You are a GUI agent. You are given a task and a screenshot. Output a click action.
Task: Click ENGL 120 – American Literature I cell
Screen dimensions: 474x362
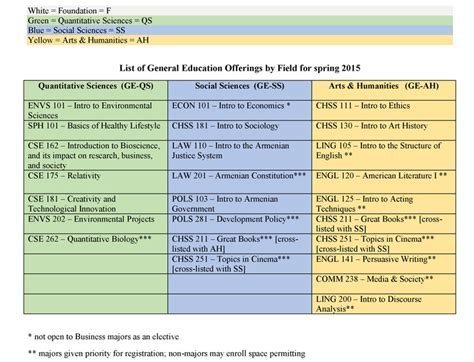[x=384, y=182]
